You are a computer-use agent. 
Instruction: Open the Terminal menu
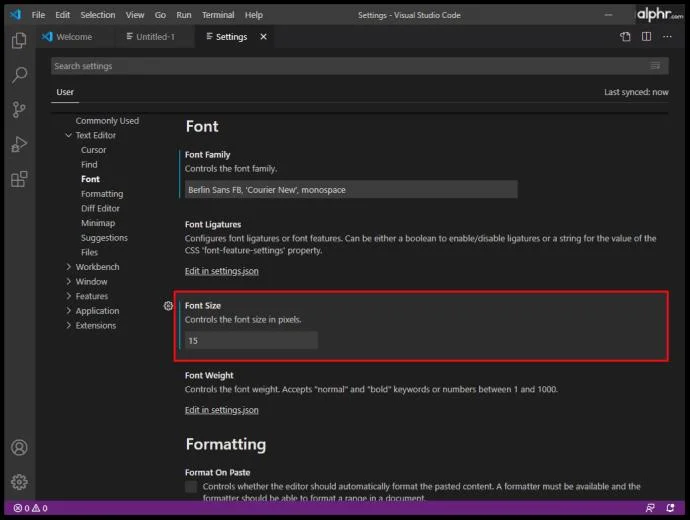[x=218, y=15]
